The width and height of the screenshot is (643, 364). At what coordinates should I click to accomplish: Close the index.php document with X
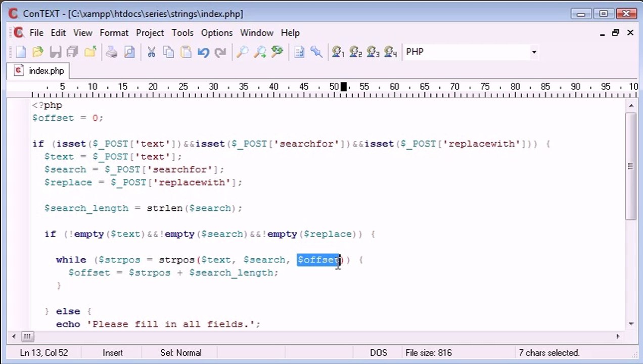click(x=630, y=32)
